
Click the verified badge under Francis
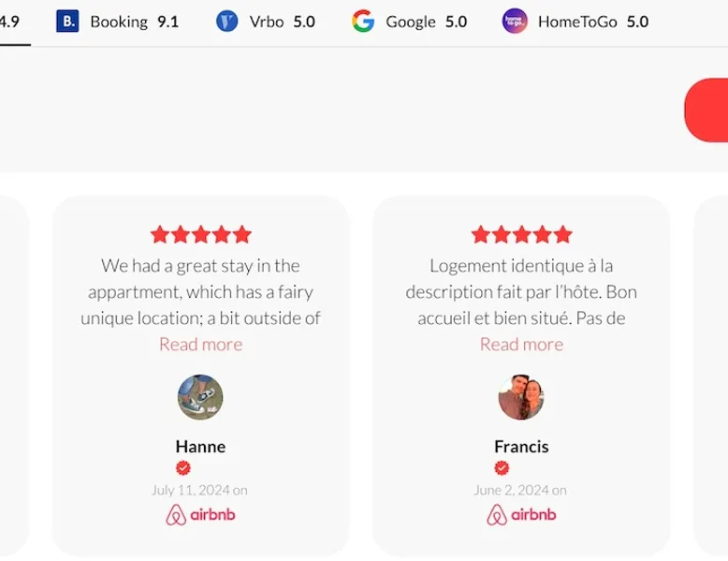(x=502, y=467)
